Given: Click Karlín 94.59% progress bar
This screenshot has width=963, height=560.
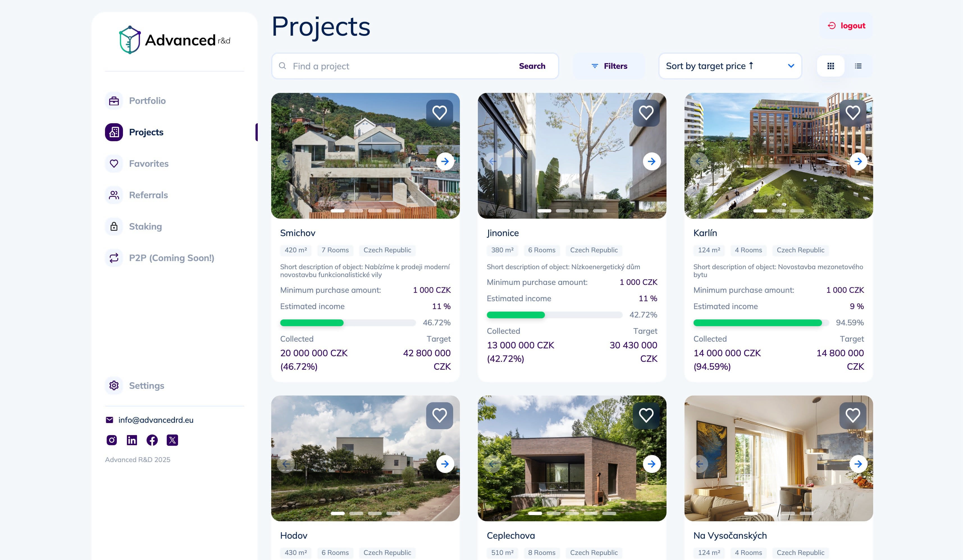Looking at the screenshot, I should pos(761,323).
